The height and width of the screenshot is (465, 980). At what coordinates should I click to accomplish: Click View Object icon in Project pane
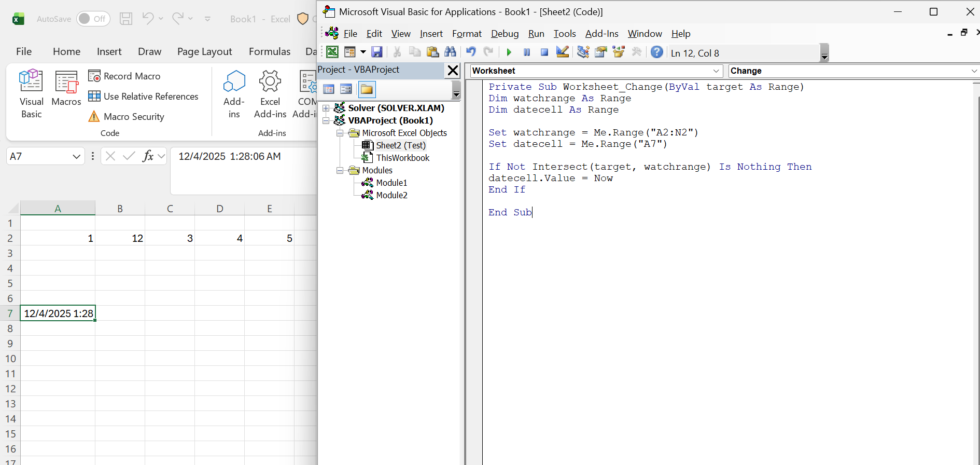(x=346, y=89)
